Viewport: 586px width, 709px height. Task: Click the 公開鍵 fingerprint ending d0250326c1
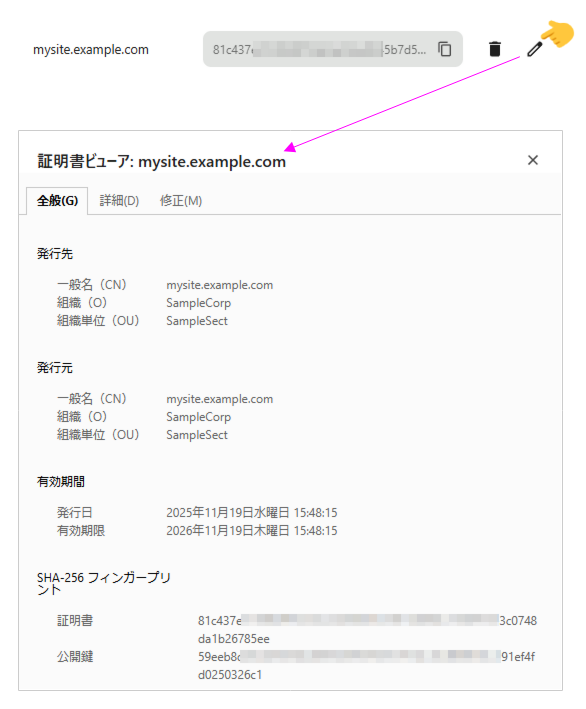click(366, 666)
